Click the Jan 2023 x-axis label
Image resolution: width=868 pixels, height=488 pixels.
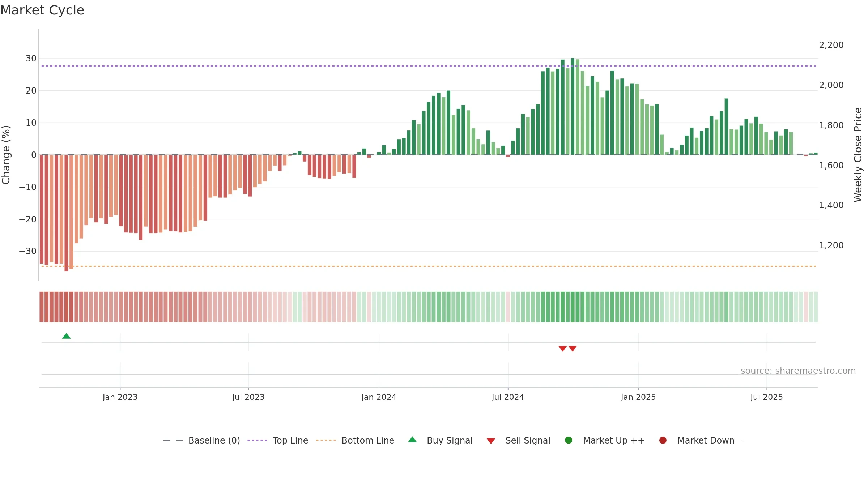pyautogui.click(x=120, y=397)
